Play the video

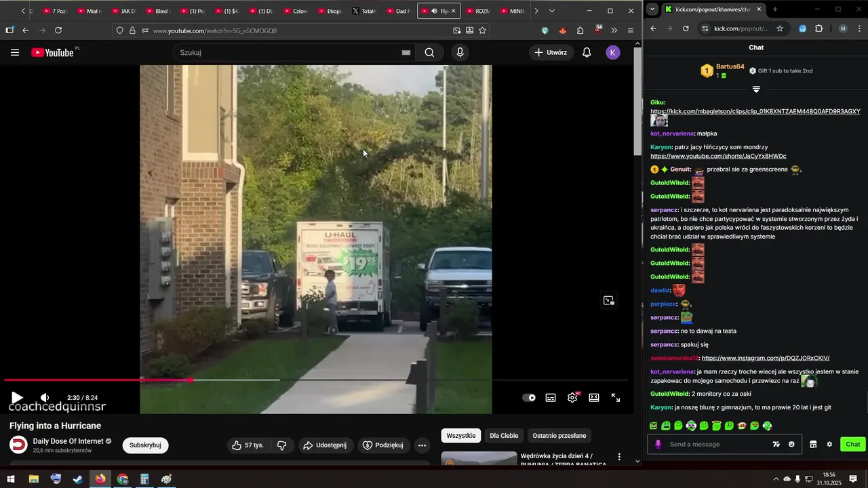18,398
